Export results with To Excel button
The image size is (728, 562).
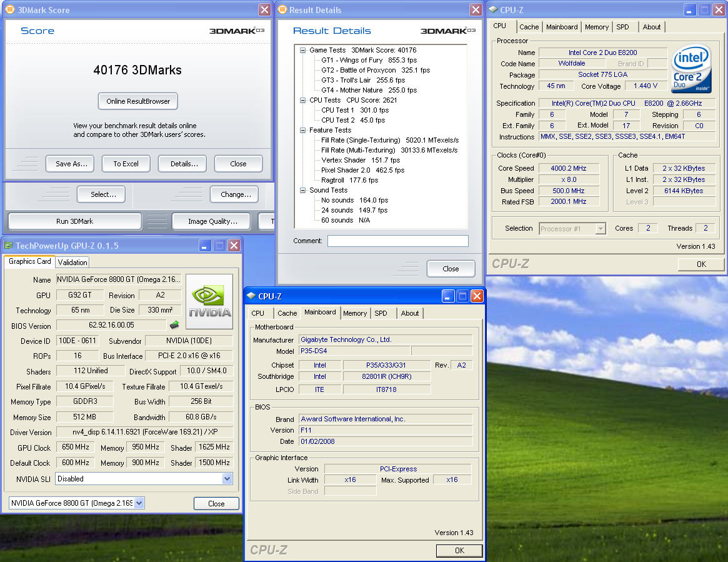click(x=126, y=164)
